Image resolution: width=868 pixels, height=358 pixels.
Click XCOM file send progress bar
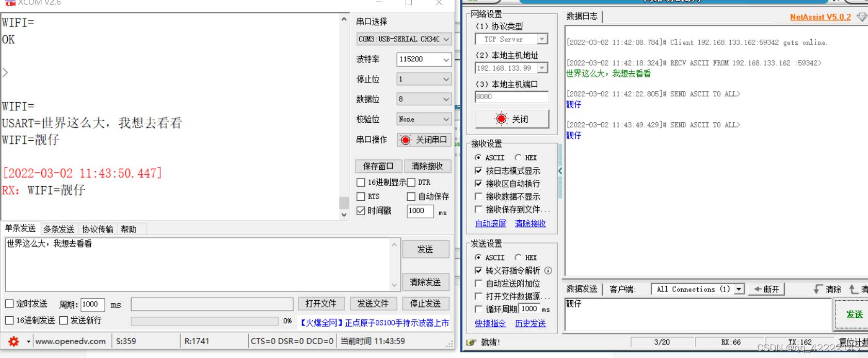(x=204, y=321)
